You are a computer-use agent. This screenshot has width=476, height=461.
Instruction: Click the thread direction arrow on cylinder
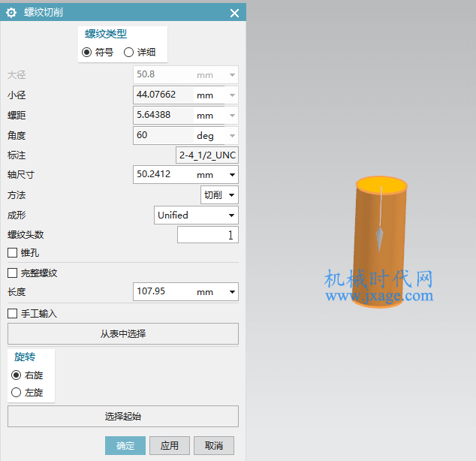coord(379,240)
